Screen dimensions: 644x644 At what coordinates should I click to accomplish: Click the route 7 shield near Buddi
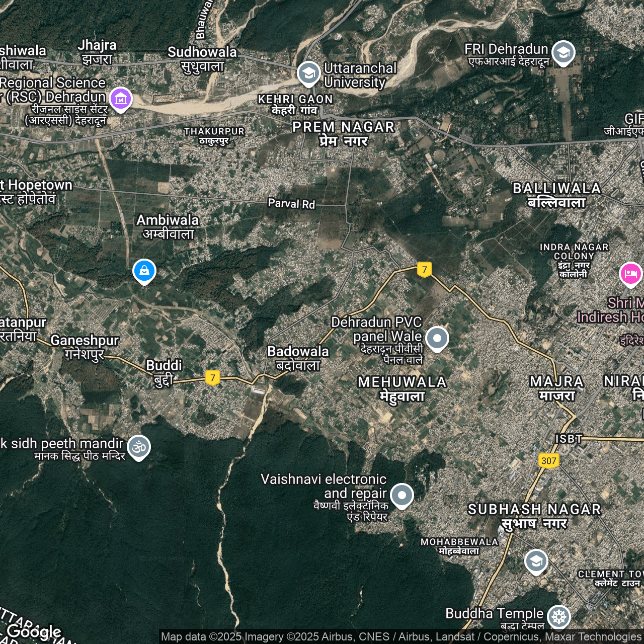[x=213, y=377]
